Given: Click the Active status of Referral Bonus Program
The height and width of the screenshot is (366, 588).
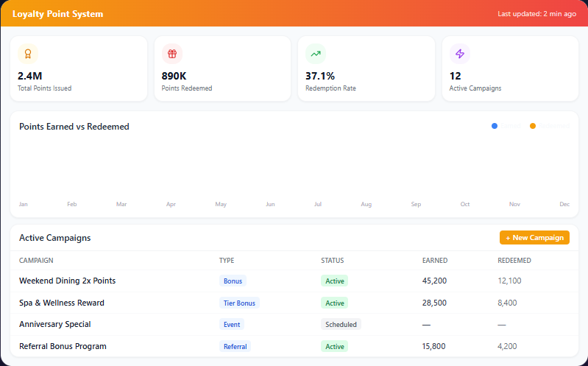Looking at the screenshot, I should click(335, 346).
